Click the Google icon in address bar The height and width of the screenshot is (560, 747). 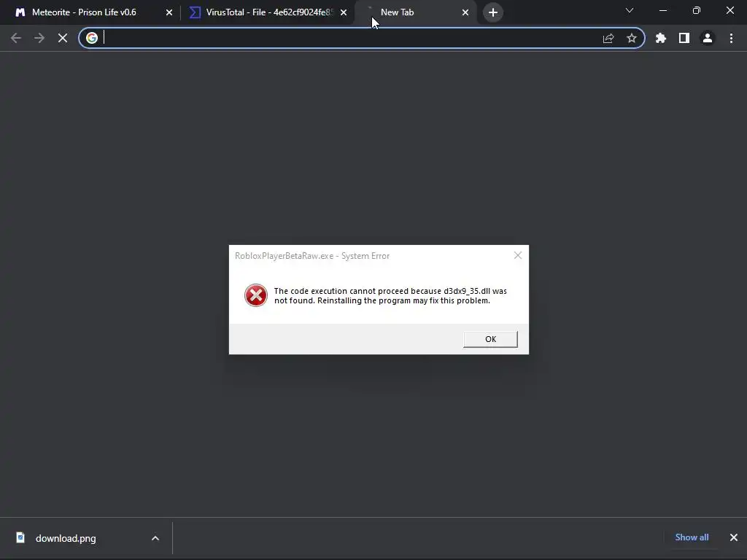[x=92, y=38]
